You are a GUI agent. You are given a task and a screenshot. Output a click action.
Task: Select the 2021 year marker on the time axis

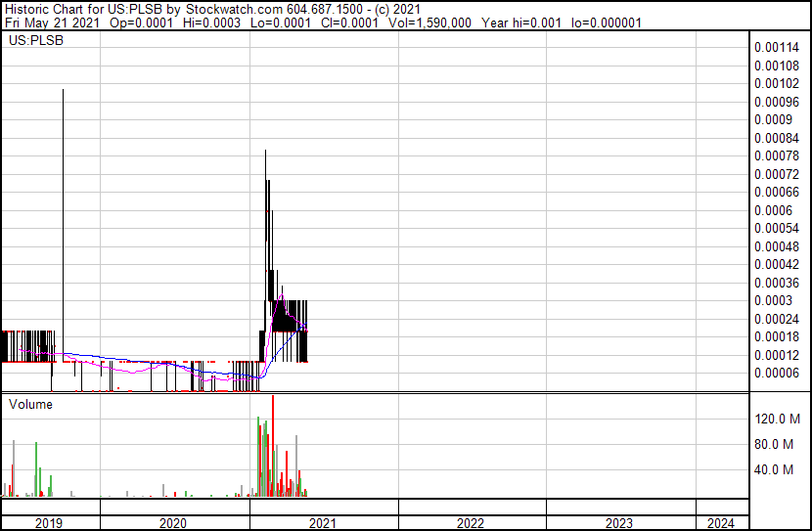[x=323, y=523]
